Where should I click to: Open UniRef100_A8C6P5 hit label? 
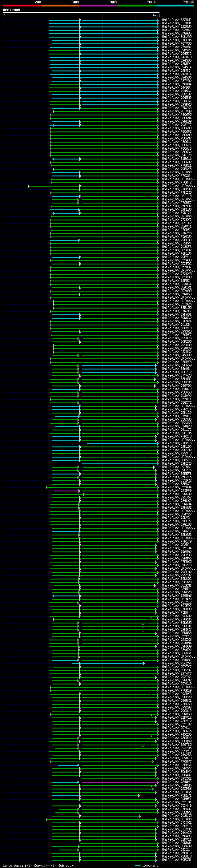pyautogui.click(x=177, y=115)
